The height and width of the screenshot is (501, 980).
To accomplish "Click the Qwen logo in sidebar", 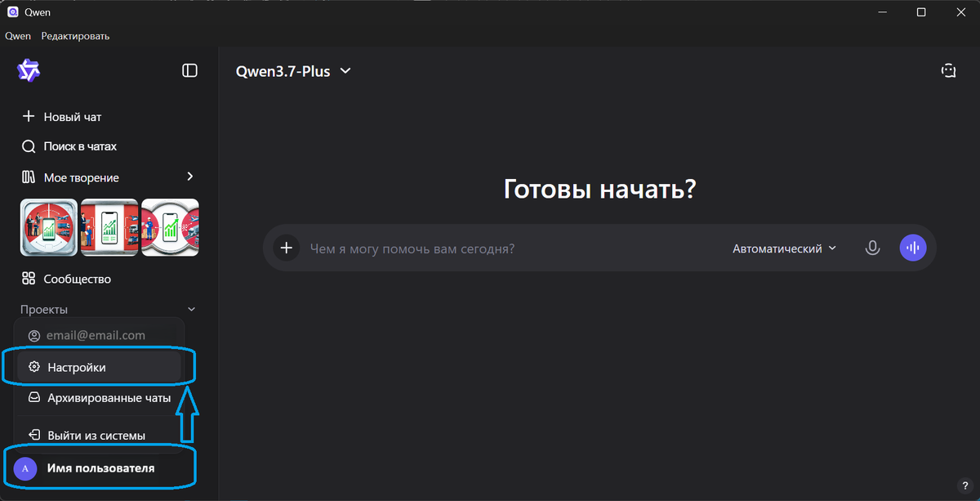I will point(29,71).
